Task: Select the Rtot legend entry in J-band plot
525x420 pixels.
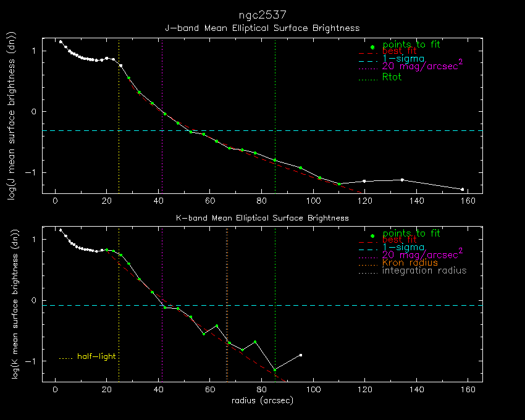Action: coord(392,77)
